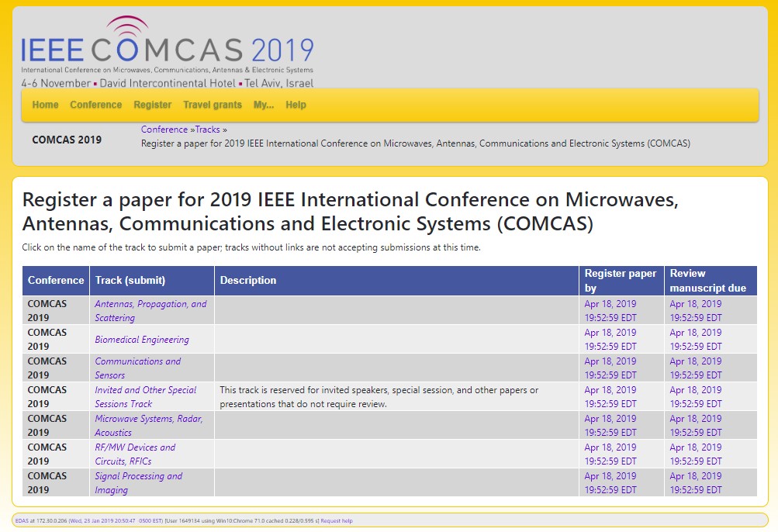Viewport: 778px width, 532px height.
Task: Submit to Antennas, Propagation, and Scattering track
Action: tap(150, 311)
